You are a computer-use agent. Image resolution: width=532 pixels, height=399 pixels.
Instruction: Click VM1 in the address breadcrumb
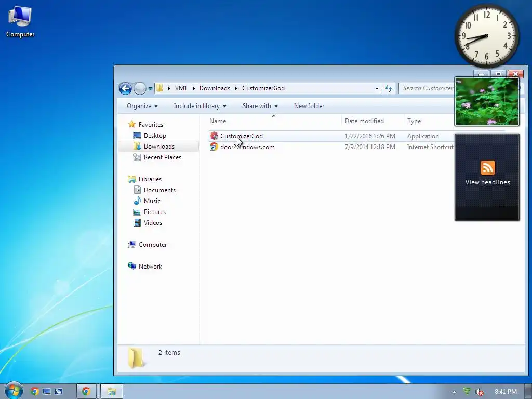pyautogui.click(x=181, y=88)
